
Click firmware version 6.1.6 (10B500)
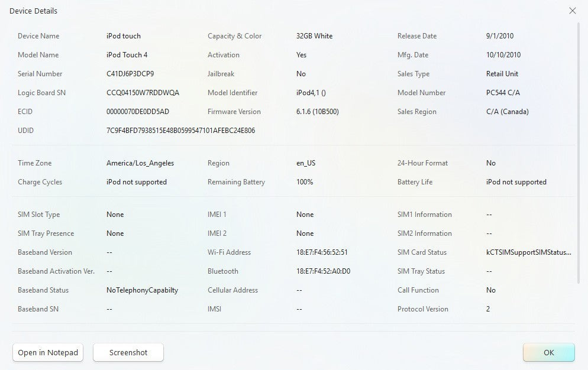point(317,112)
